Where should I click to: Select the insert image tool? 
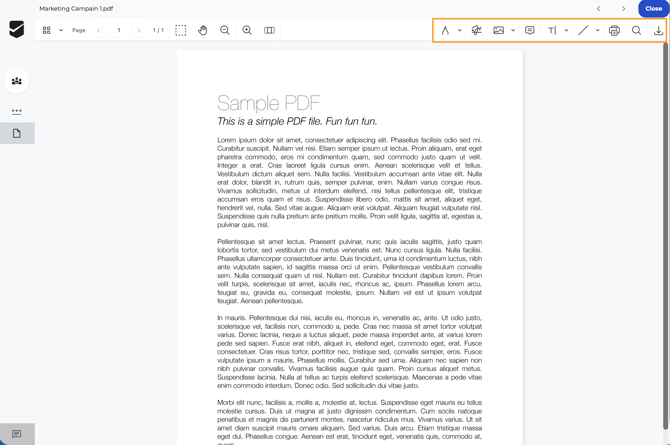click(498, 31)
